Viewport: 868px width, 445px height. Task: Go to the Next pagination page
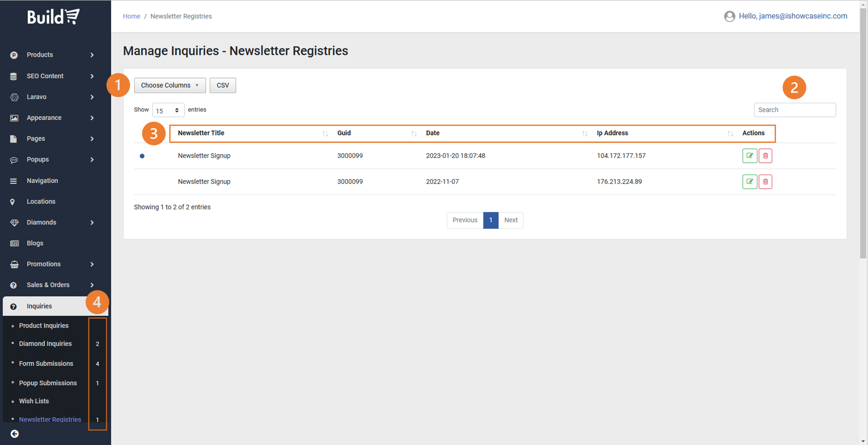click(510, 220)
